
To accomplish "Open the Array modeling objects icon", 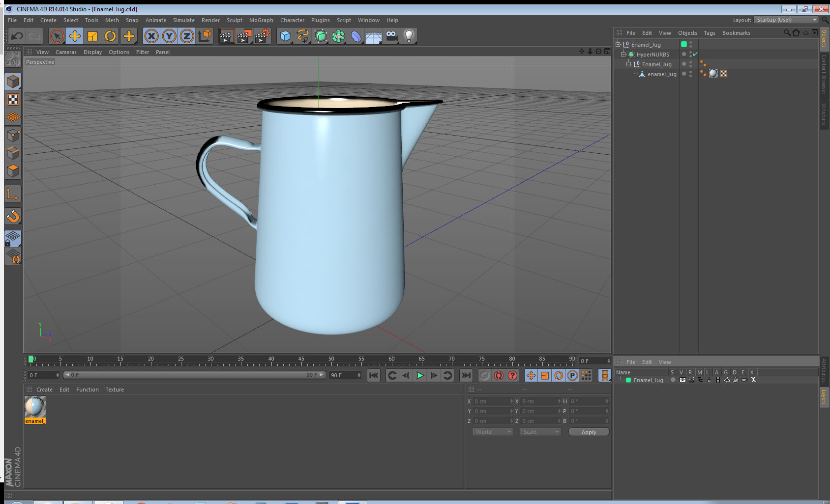I will (x=338, y=36).
